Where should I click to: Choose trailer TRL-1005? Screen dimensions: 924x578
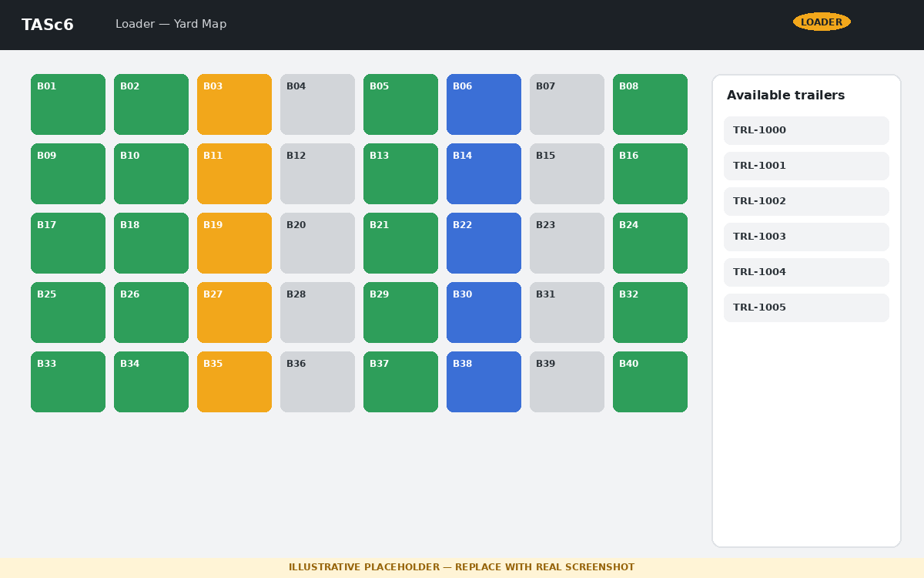pyautogui.click(x=806, y=308)
